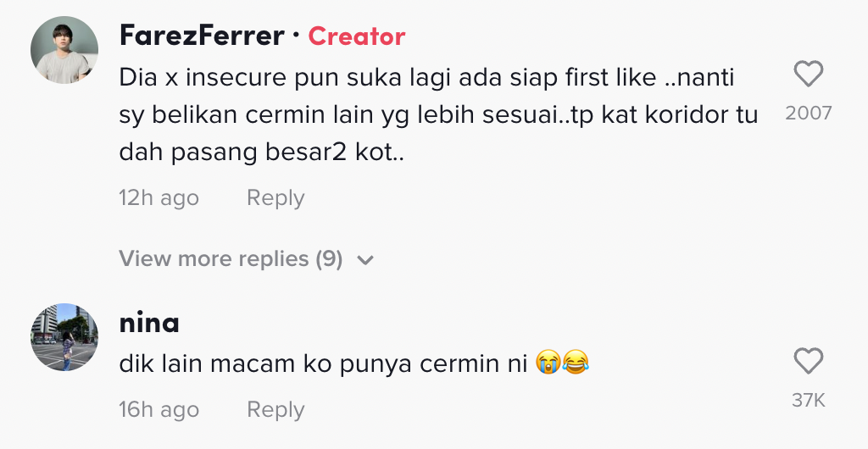Reply to FarezFerrer's comment

click(x=275, y=198)
